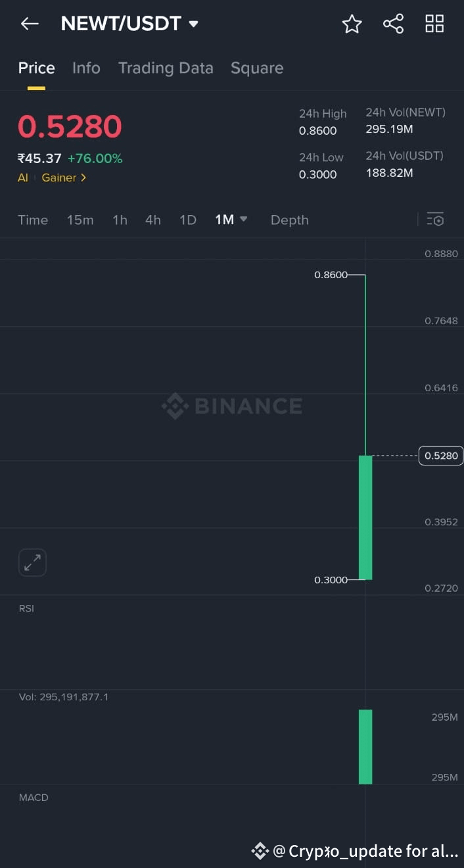
Task: Select the 15m timeframe
Action: pyautogui.click(x=80, y=220)
